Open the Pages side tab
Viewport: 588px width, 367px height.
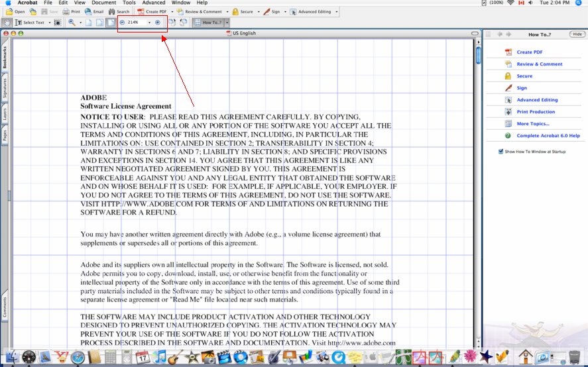5,136
